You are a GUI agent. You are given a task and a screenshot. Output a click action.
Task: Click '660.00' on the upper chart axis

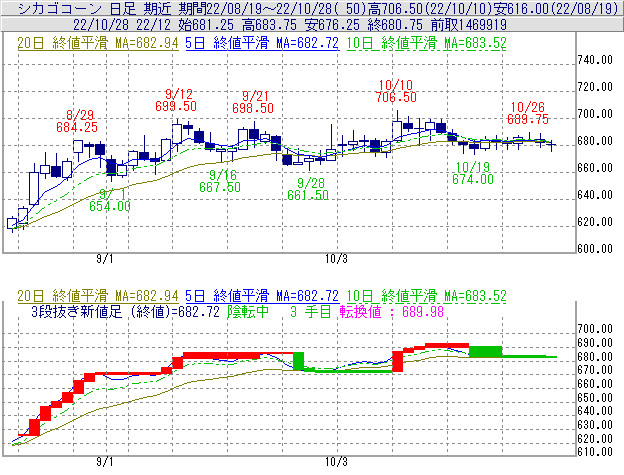tap(595, 168)
